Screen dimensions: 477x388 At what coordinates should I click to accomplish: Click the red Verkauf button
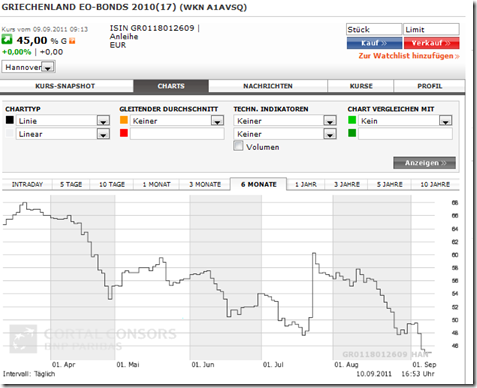pyautogui.click(x=431, y=43)
